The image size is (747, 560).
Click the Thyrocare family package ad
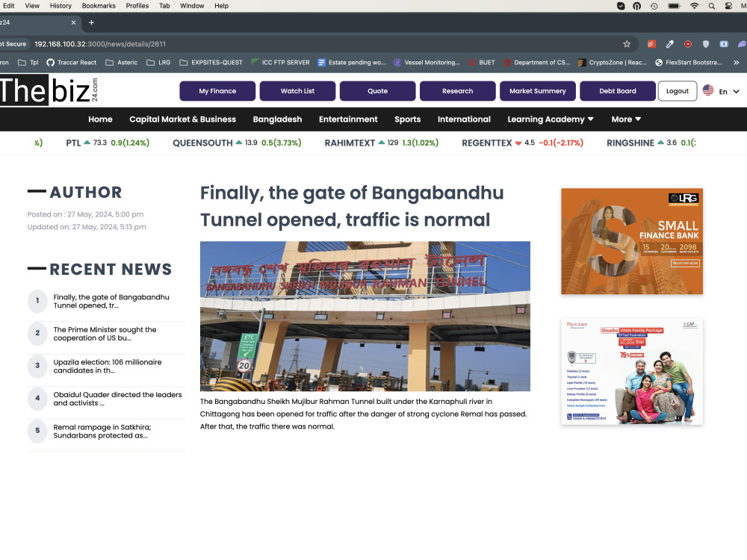(x=632, y=371)
